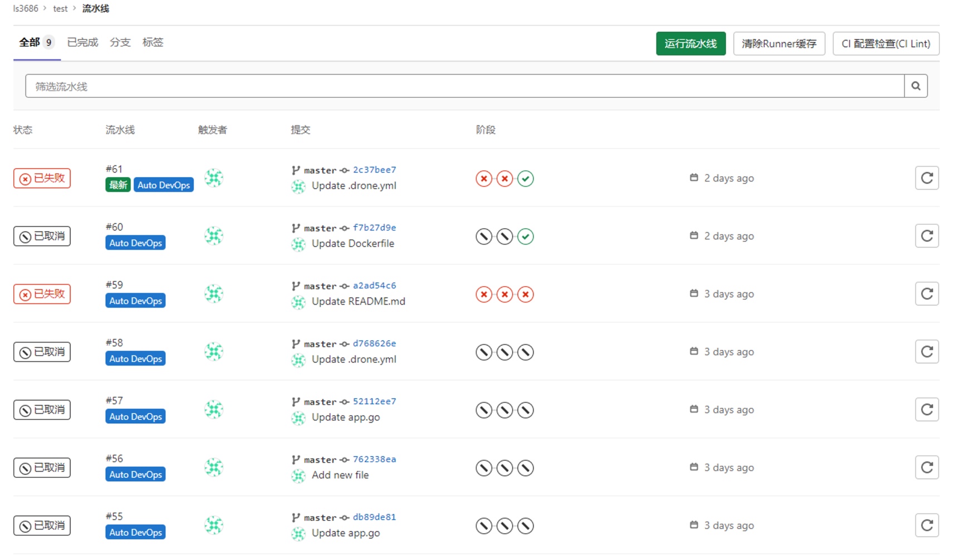Focus the 筛选流水线 filter field
Screen dimensions: 980x558
464,86
